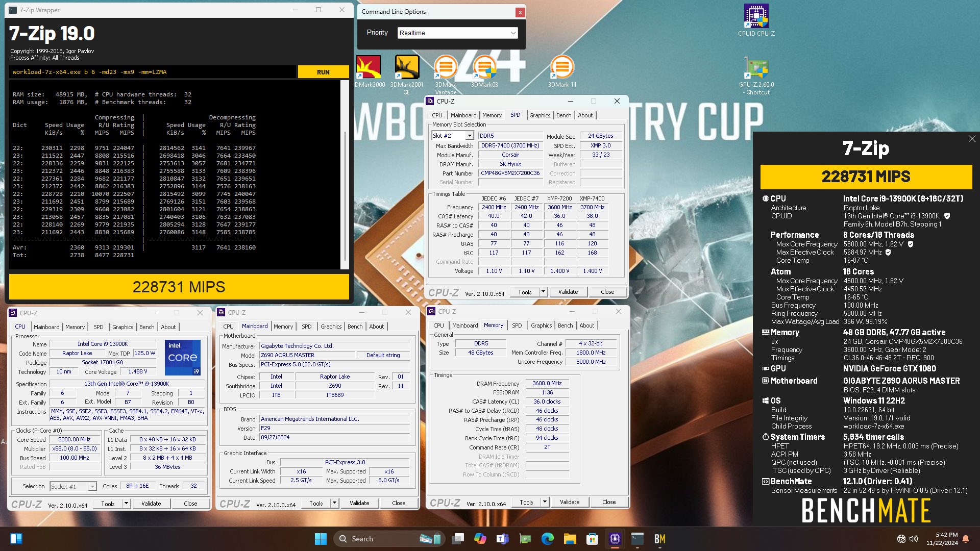Open the CPUID CPU-Z desktop shortcut
The image size is (980, 551).
(756, 20)
